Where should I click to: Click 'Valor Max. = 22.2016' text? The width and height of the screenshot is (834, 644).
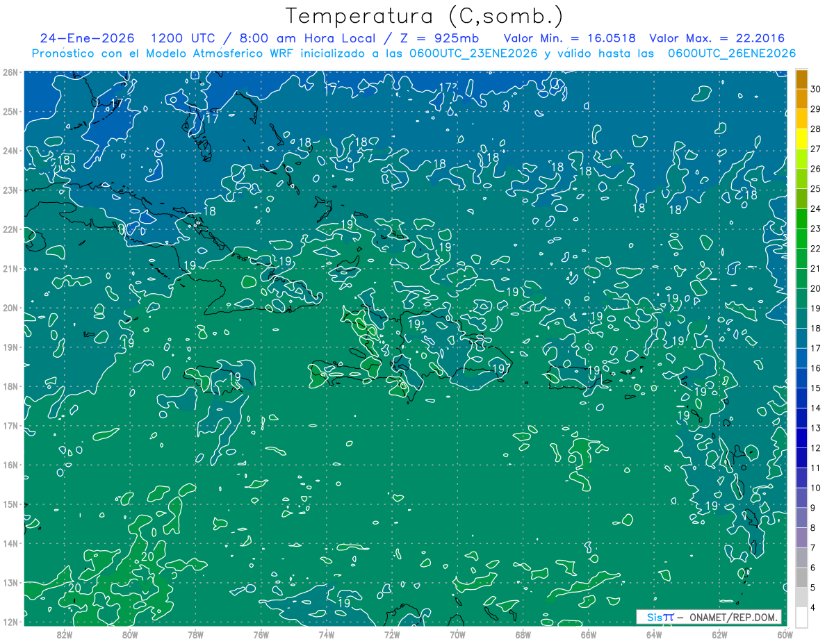pos(717,38)
